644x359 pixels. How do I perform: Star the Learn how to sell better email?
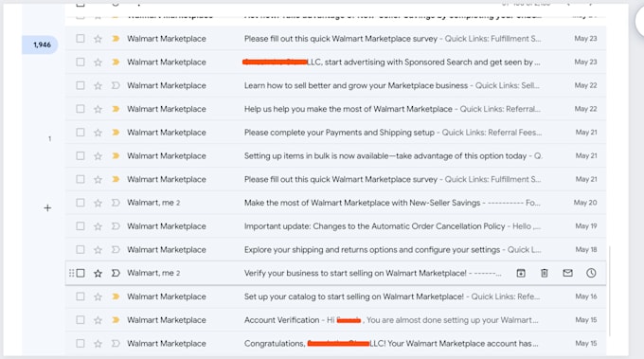(98, 85)
